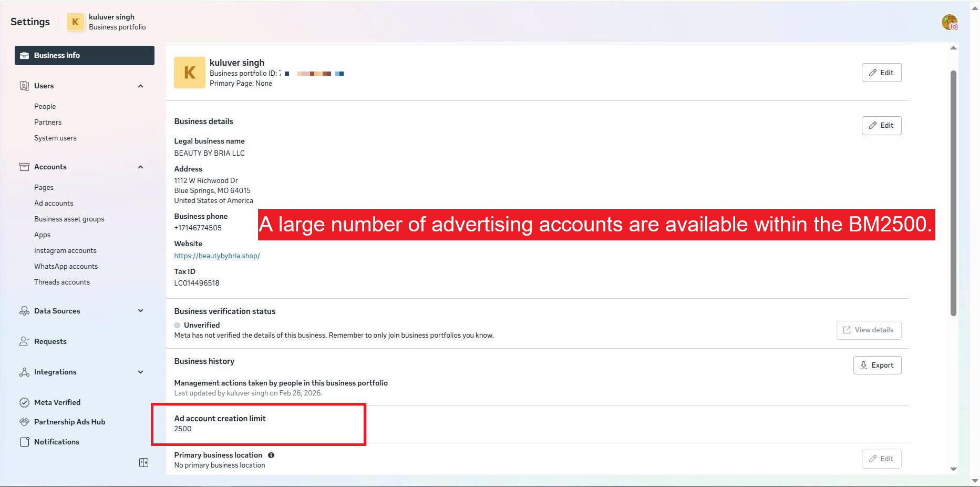Expand the Data Sources chevron

pos(140,311)
